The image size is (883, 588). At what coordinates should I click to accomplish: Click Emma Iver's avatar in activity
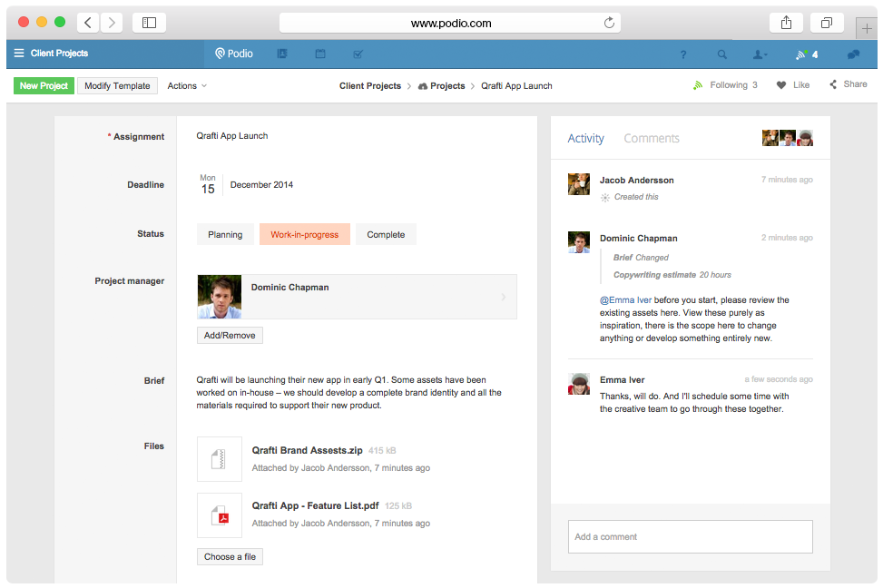tap(579, 384)
